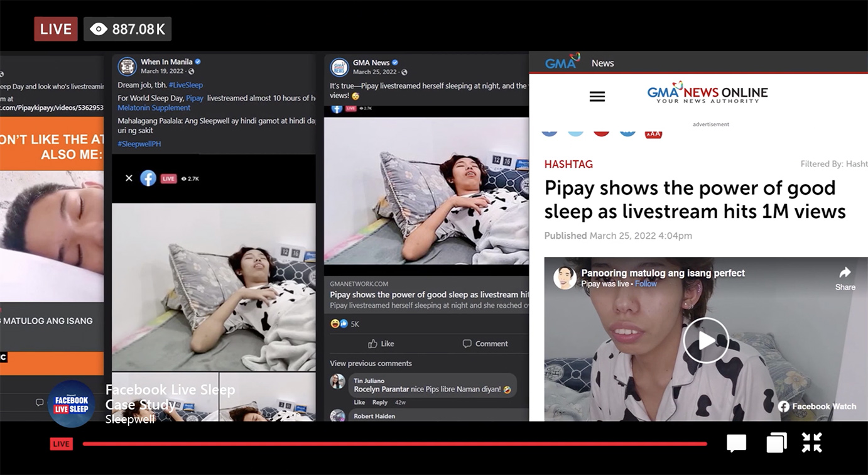Screen dimensions: 868x475
Task: Click the Robert Haiden commenter name
Action: coord(374,416)
